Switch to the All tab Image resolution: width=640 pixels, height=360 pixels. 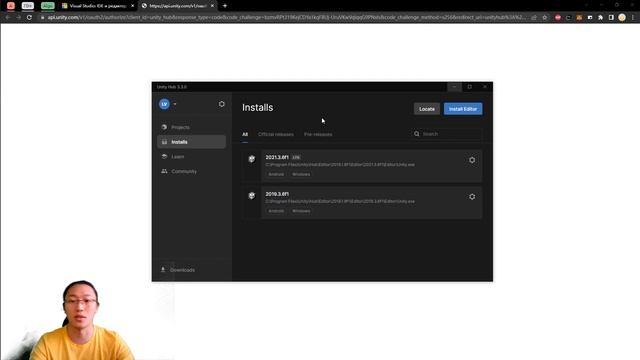click(245, 134)
